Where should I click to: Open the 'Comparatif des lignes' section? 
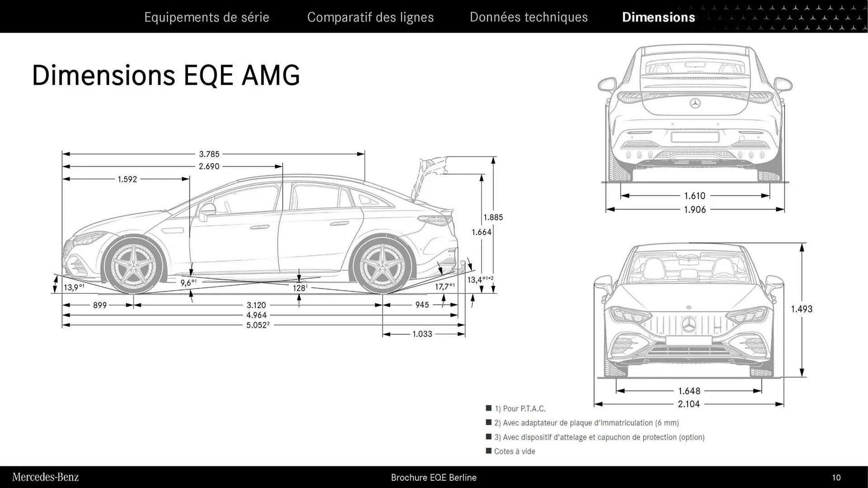pos(371,17)
